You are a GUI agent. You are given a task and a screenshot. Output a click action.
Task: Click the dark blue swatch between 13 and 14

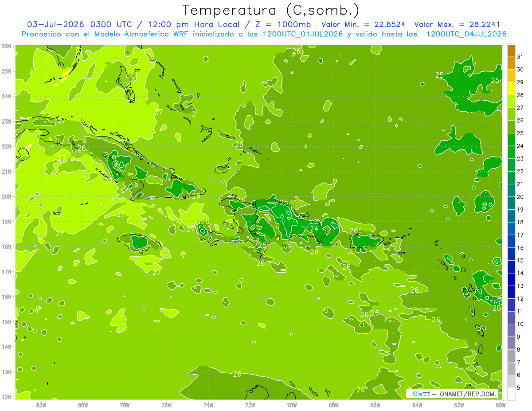pos(511,280)
